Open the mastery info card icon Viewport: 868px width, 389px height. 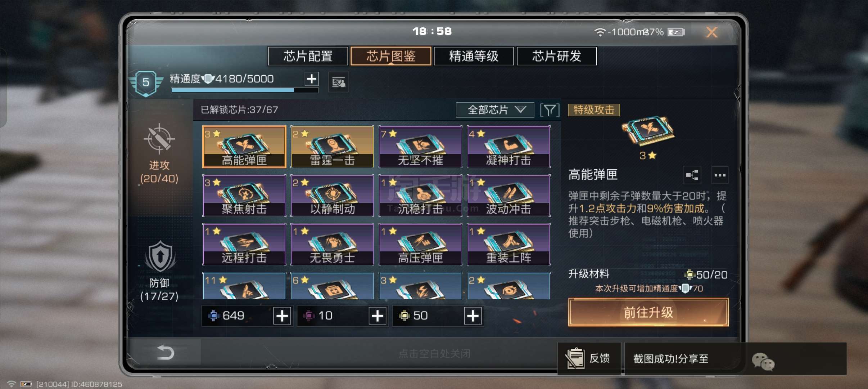[x=339, y=82]
